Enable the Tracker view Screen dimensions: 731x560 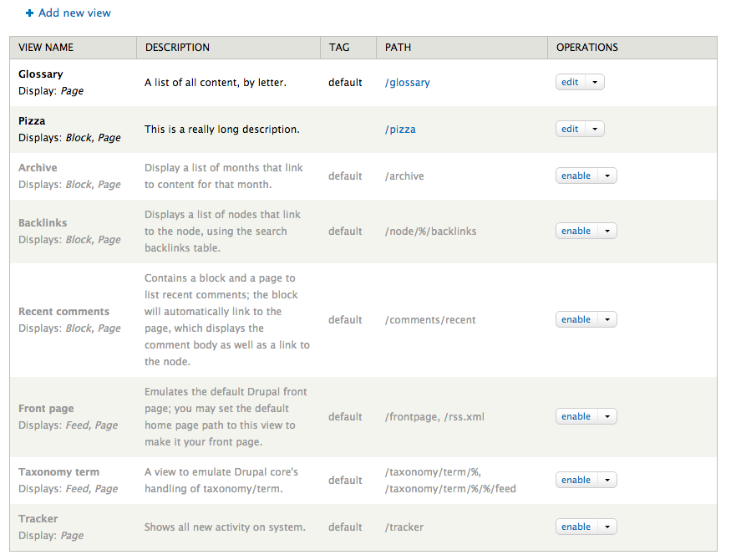tap(576, 527)
